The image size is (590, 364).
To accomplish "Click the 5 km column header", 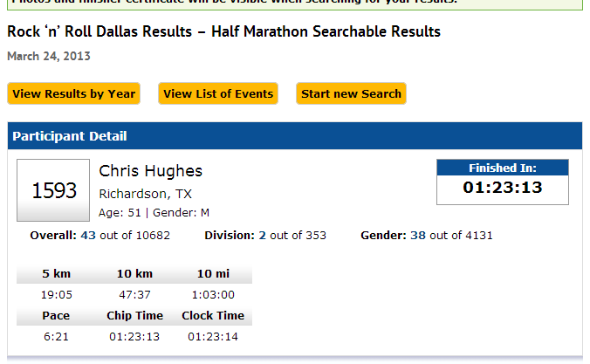I will (x=57, y=274).
